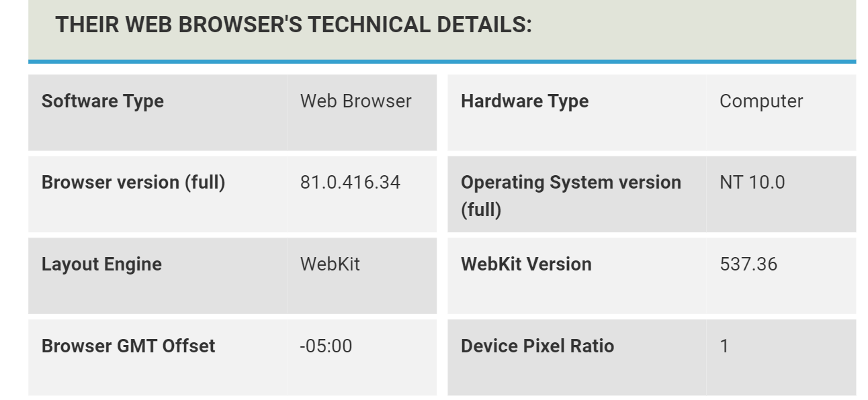Select the WebKit Version label
868x400 pixels.
click(x=526, y=264)
